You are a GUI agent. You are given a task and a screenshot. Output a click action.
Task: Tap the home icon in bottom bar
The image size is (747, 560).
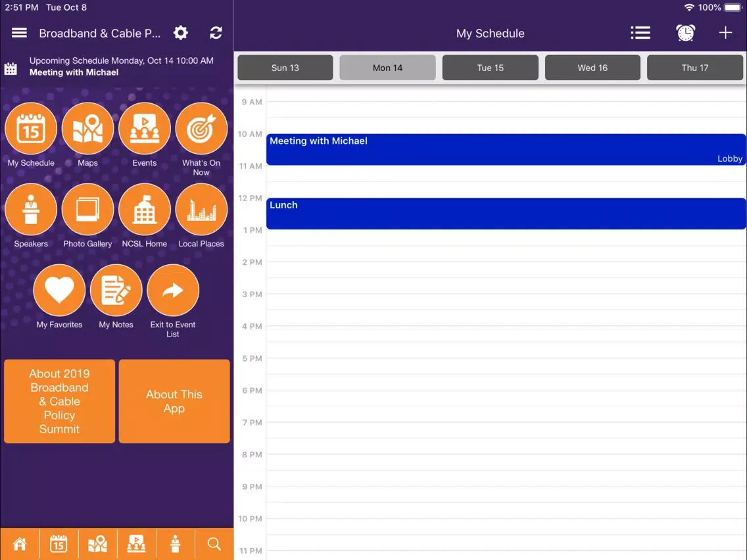coord(20,544)
